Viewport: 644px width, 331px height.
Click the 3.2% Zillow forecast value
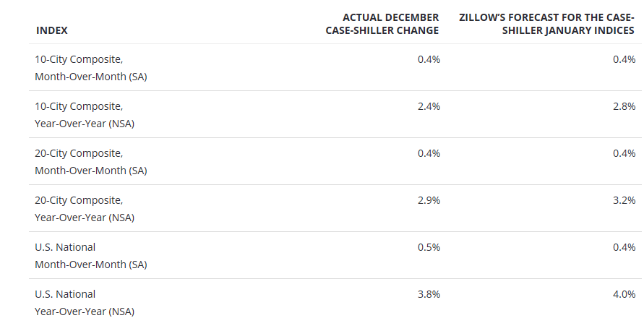click(624, 200)
